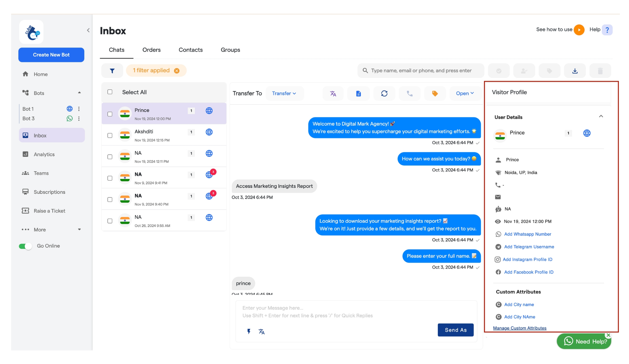
Task: Collapse the User Details section
Action: (601, 116)
